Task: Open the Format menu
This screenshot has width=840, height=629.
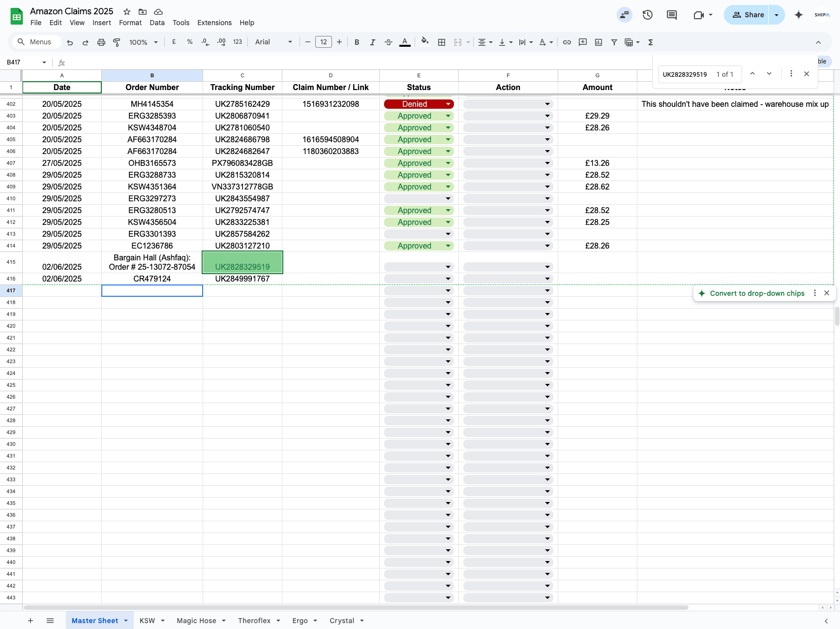Action: pos(130,23)
